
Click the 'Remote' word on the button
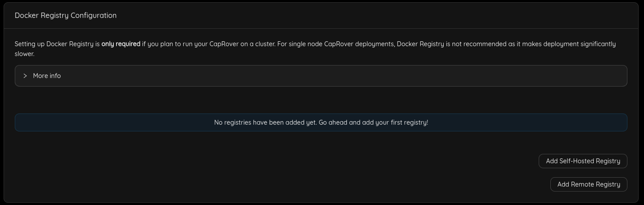point(582,184)
